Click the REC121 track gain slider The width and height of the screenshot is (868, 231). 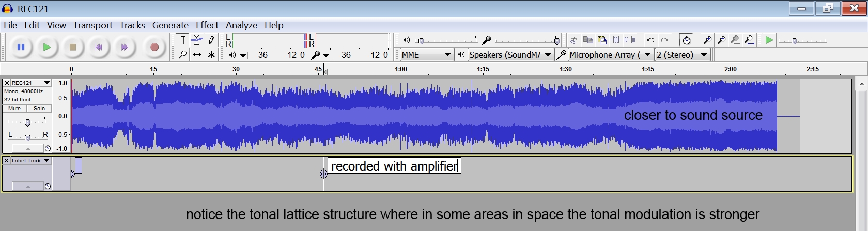pos(27,122)
